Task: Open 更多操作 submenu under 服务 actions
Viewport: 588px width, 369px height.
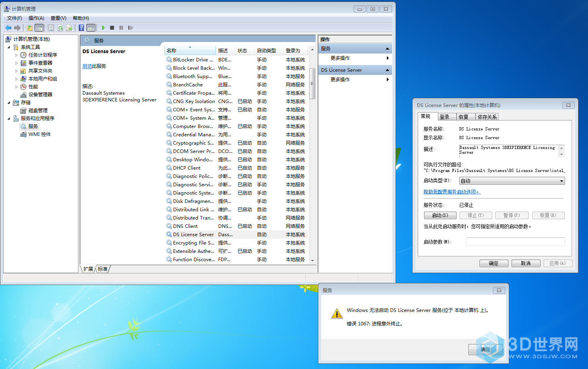Action: click(355, 58)
